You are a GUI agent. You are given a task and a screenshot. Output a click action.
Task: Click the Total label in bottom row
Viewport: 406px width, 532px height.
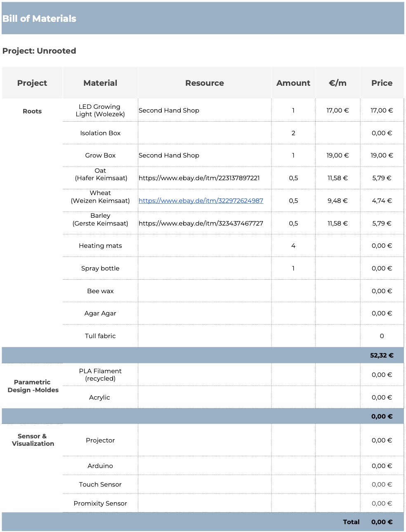[351, 522]
